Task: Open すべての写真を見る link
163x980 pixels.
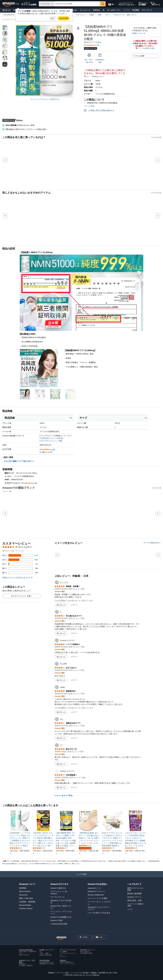Action: pyautogui.click(x=152, y=543)
